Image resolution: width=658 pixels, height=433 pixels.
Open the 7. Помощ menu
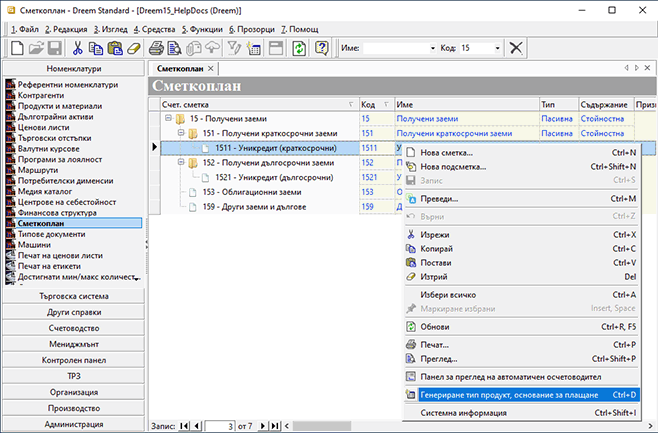[x=300, y=29]
